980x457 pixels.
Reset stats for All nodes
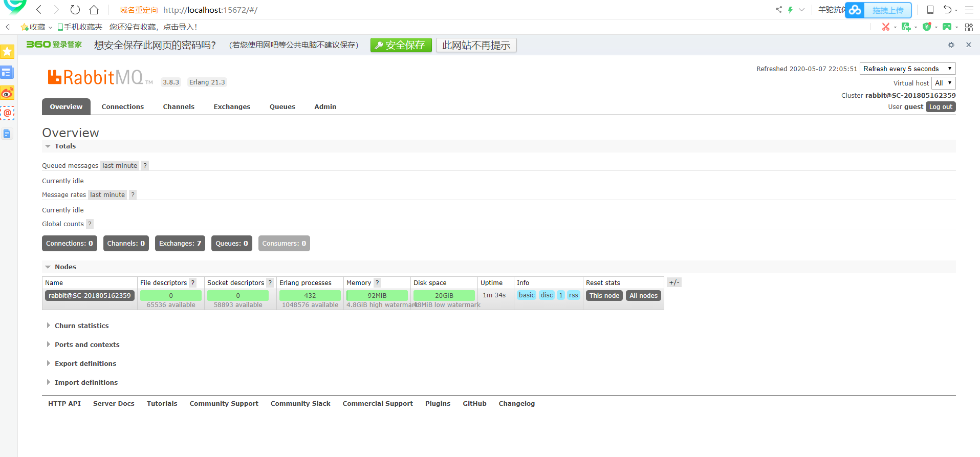pos(644,295)
